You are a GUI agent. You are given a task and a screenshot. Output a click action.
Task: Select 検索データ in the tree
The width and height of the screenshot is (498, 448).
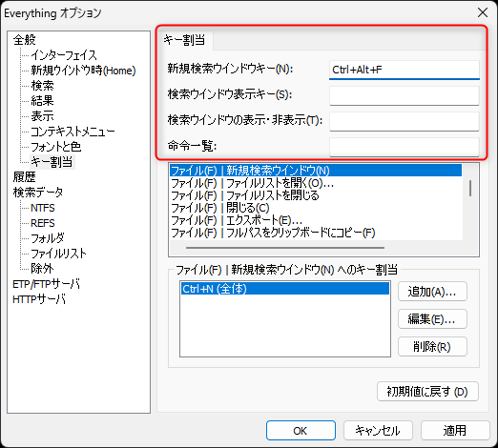[x=38, y=193]
